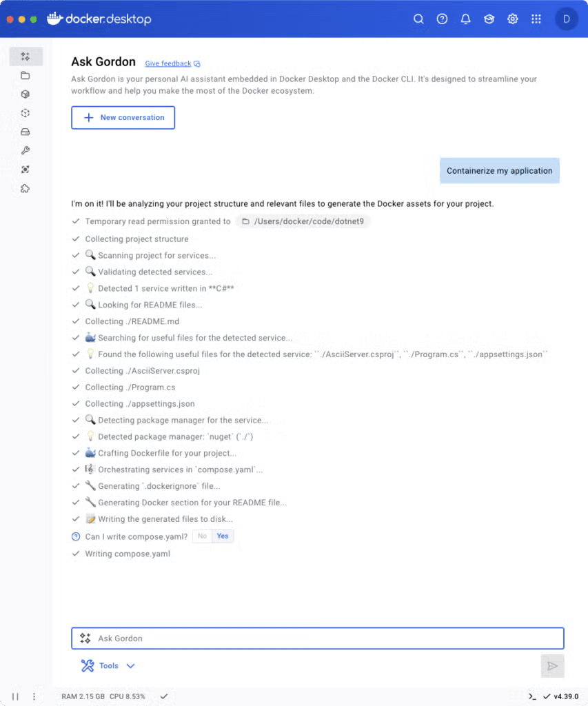The height and width of the screenshot is (706, 588).
Task: Open Ask Gordon from the sidebar sparkle icon
Action: pos(26,57)
